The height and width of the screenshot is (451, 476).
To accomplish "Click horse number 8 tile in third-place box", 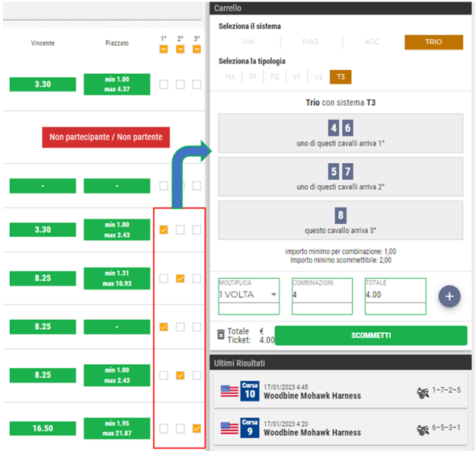I will [340, 216].
